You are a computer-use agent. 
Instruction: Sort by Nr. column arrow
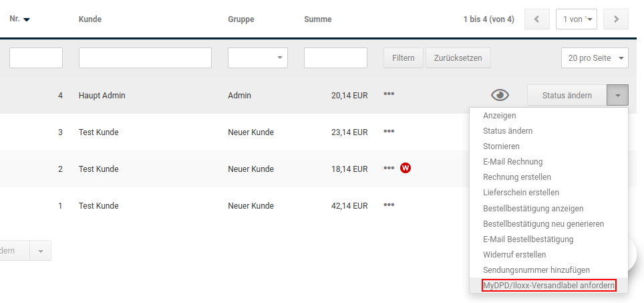click(27, 20)
